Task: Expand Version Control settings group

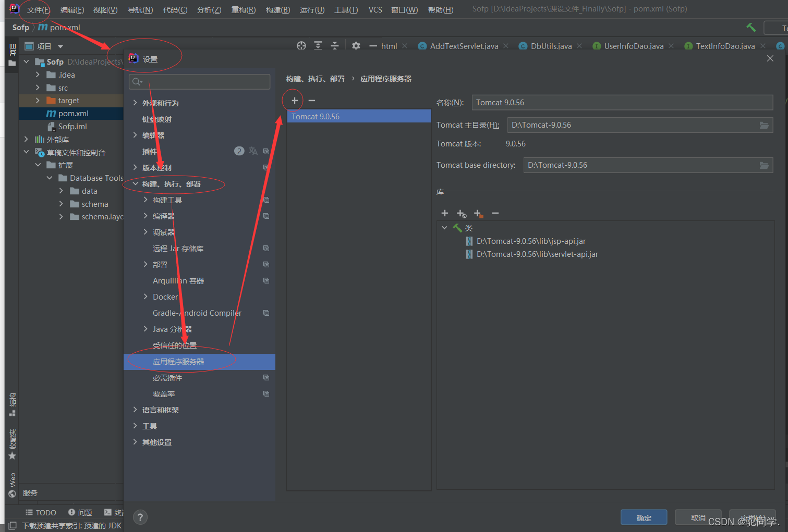Action: click(x=135, y=167)
